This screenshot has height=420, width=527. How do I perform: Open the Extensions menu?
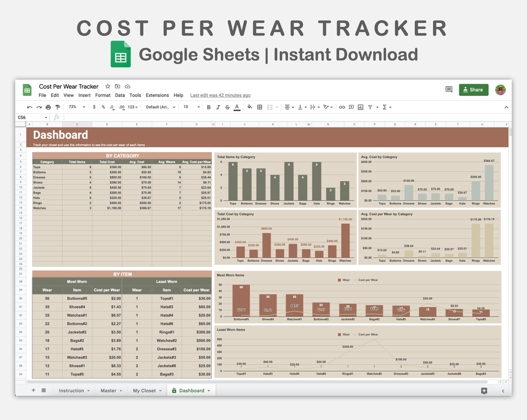point(157,95)
